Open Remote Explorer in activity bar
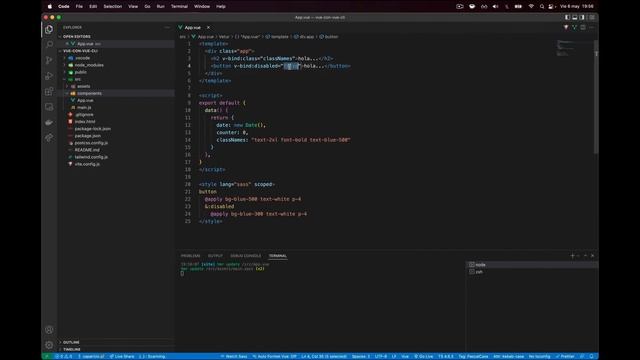This screenshot has width=640, height=360. click(x=49, y=107)
